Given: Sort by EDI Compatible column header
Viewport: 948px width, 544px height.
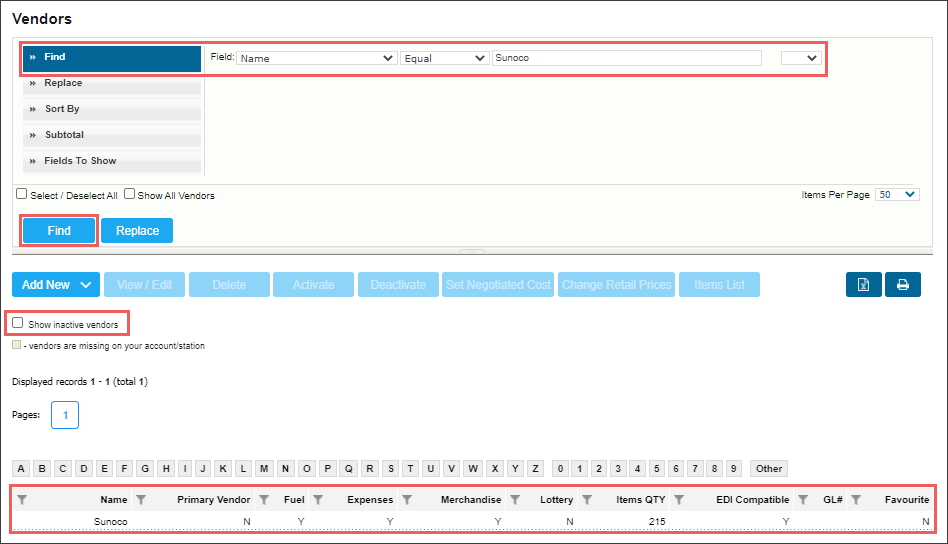Looking at the screenshot, I should click(753, 500).
